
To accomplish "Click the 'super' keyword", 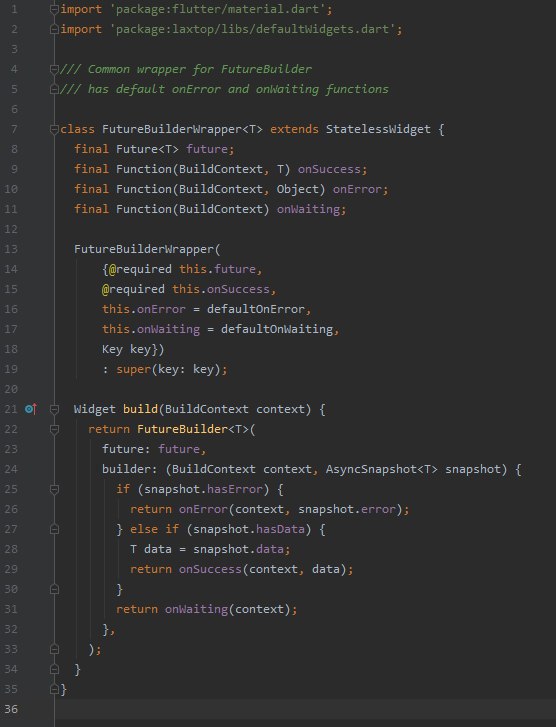I will [x=134, y=369].
